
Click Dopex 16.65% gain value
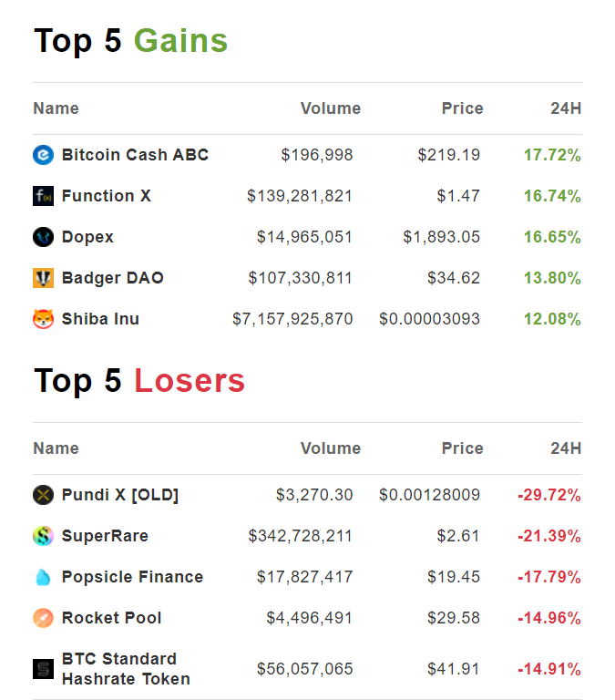pyautogui.click(x=552, y=237)
